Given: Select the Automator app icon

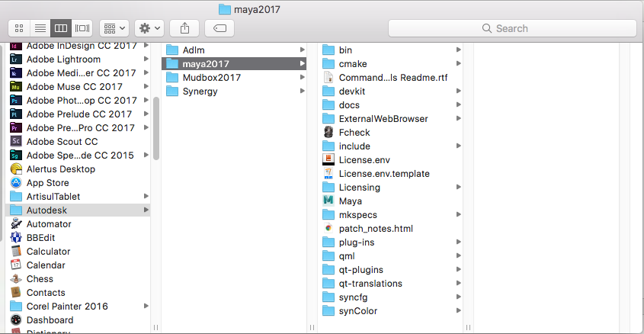Looking at the screenshot, I should (15, 224).
